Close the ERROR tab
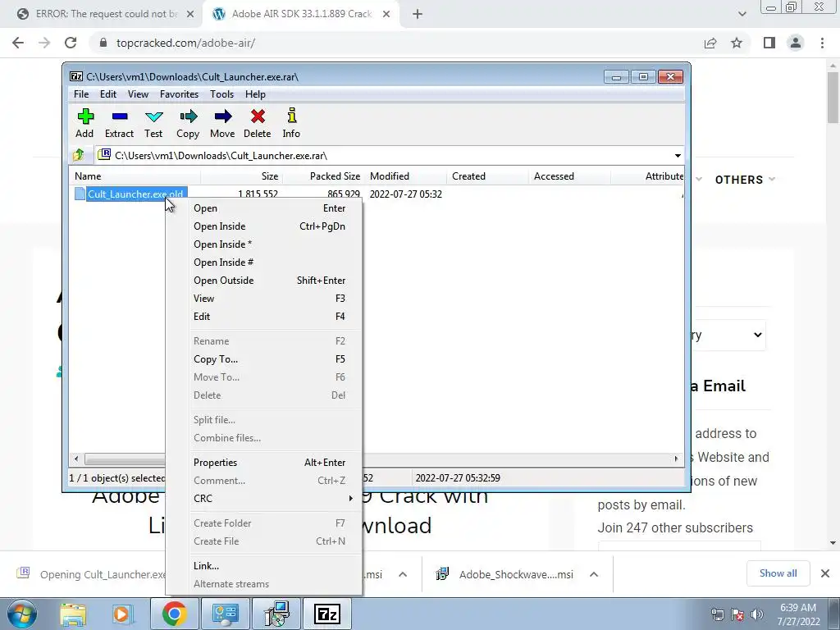The image size is (840, 630). click(190, 15)
